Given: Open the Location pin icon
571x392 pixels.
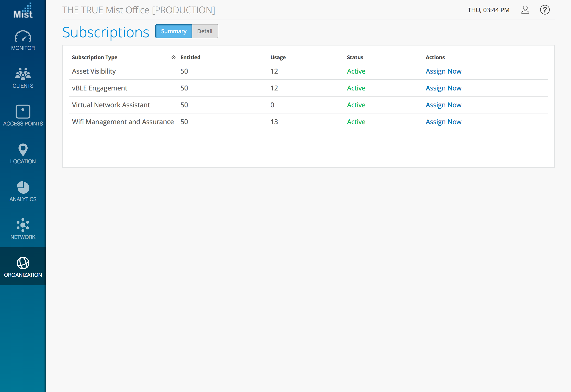Looking at the screenshot, I should (23, 150).
